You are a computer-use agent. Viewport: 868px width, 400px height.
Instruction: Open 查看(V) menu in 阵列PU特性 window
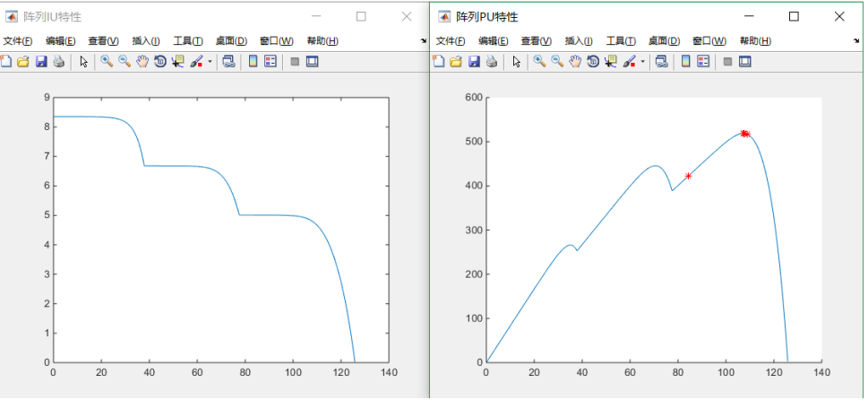tap(537, 41)
